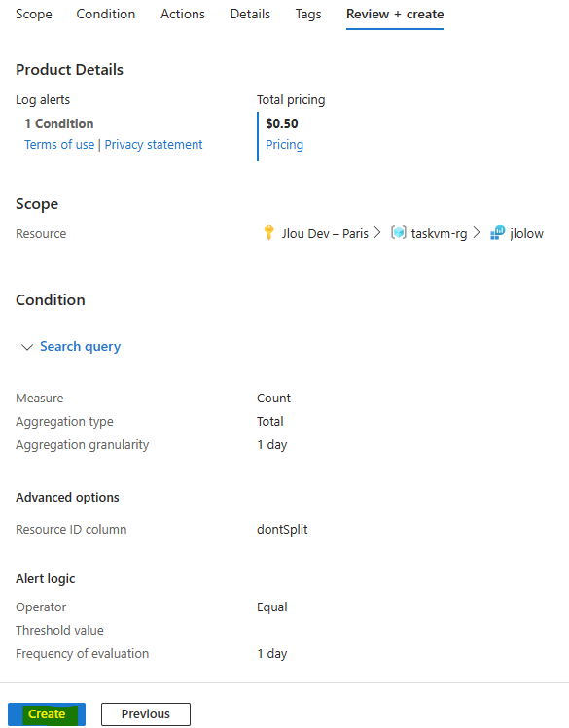Click the jlolow workspace icon

[x=497, y=232]
